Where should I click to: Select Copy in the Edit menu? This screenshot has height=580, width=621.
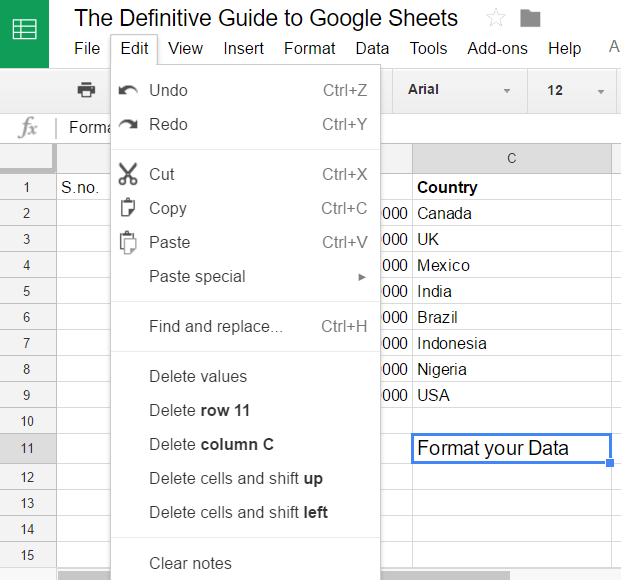click(x=246, y=208)
